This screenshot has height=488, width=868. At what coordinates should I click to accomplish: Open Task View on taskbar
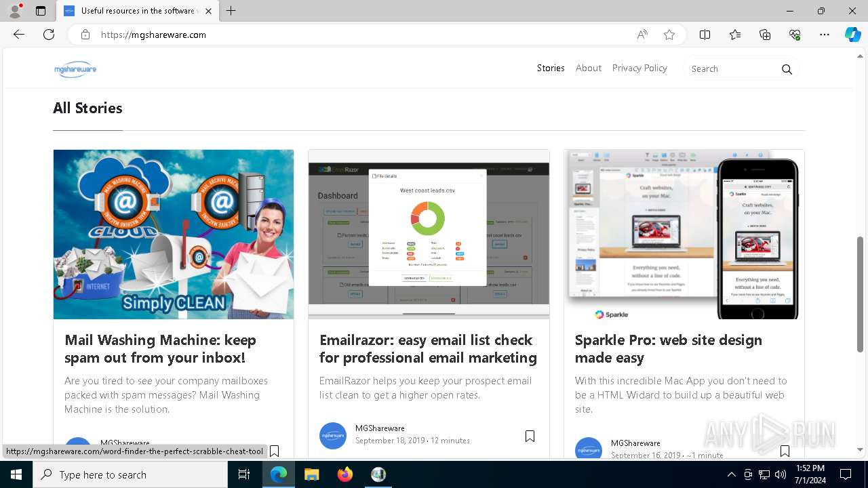coord(244,474)
